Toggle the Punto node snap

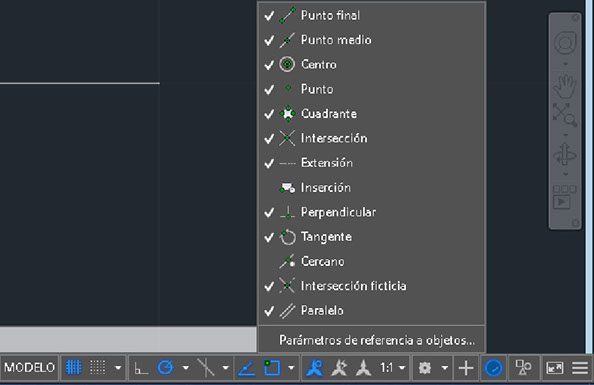(371, 89)
